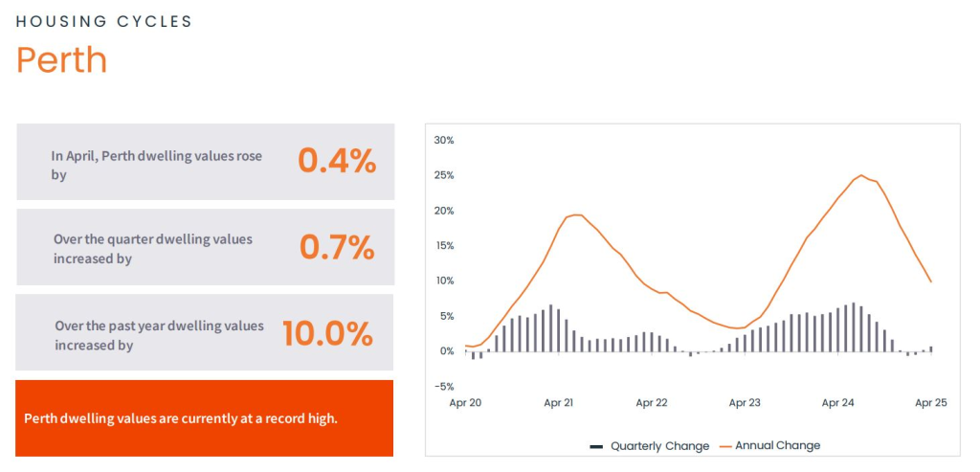Click the quarter dwelling values text
Viewport: 980px width, 472px height.
pyautogui.click(x=153, y=249)
